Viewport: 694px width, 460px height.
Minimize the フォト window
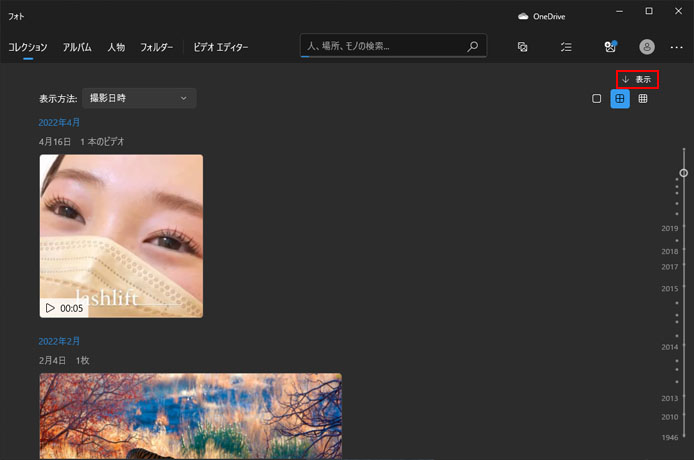(x=620, y=11)
